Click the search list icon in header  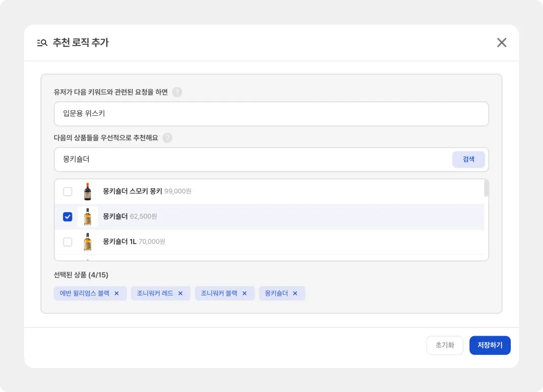(x=42, y=43)
